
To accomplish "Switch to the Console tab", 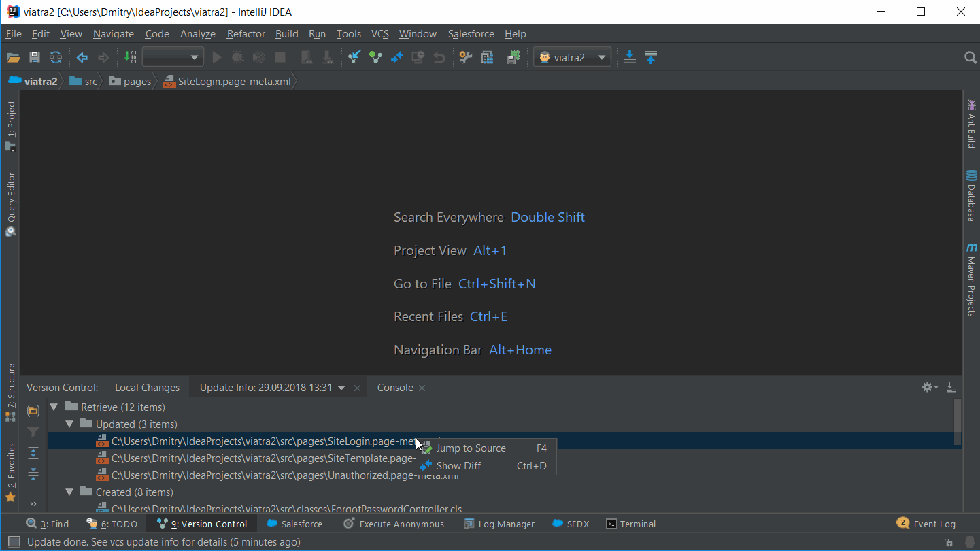I will coord(395,388).
